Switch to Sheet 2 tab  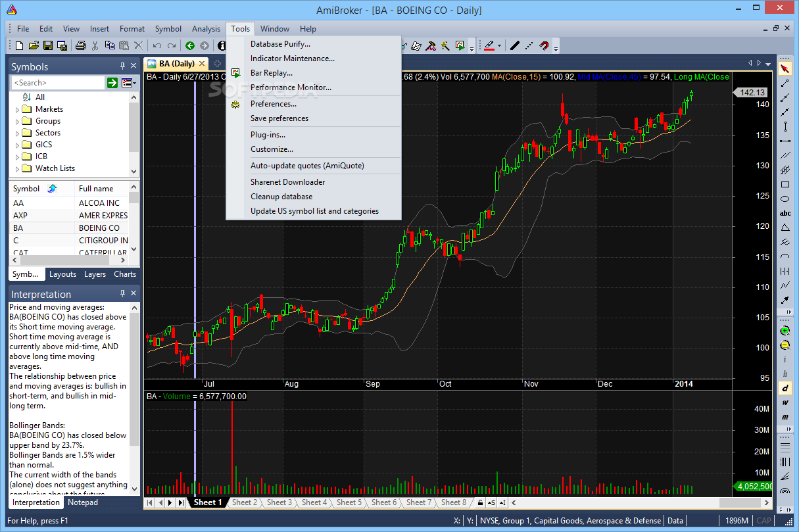pyautogui.click(x=244, y=502)
